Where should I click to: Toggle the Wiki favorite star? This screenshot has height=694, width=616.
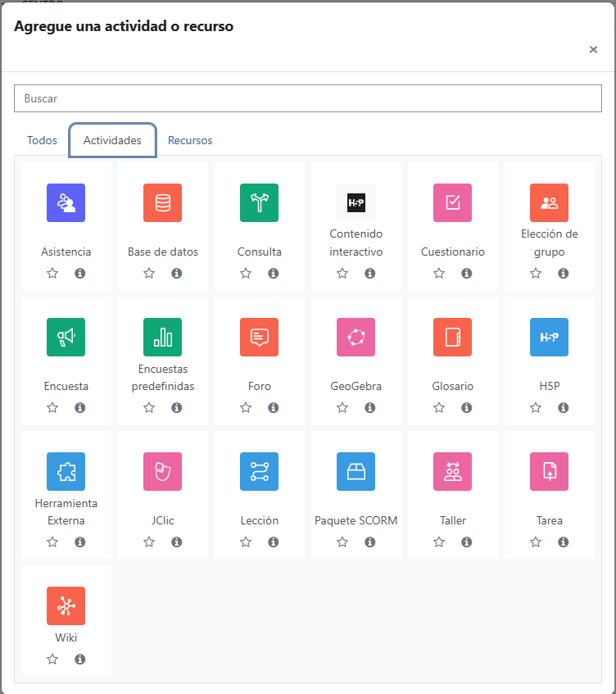click(52, 659)
